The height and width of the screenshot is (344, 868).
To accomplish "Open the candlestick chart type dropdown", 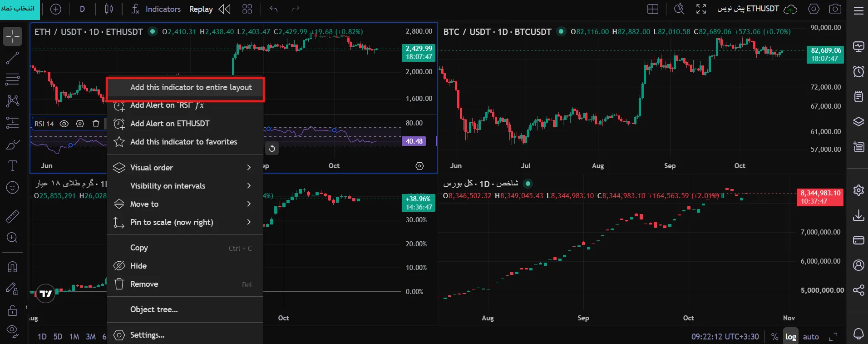I will click(109, 9).
